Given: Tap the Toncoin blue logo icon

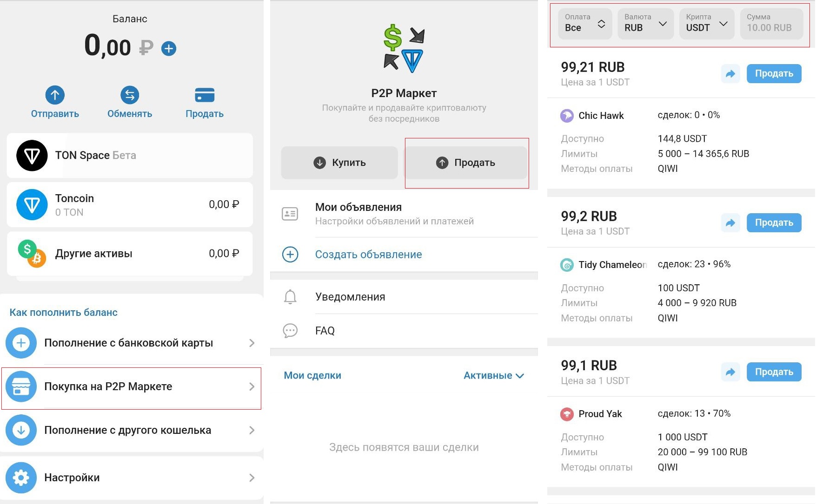Looking at the screenshot, I should pyautogui.click(x=32, y=205).
